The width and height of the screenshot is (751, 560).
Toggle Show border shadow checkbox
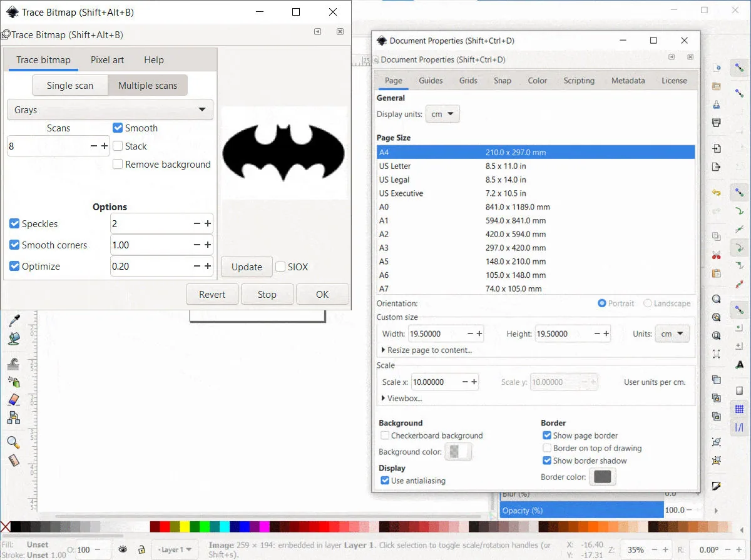click(x=547, y=461)
